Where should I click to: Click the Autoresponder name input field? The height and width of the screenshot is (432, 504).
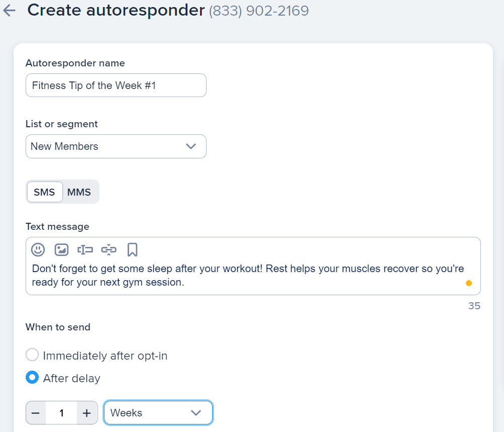point(116,85)
